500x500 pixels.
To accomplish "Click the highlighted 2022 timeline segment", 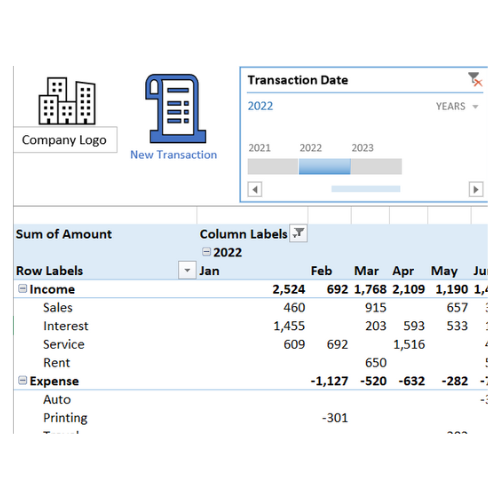I will [x=325, y=166].
